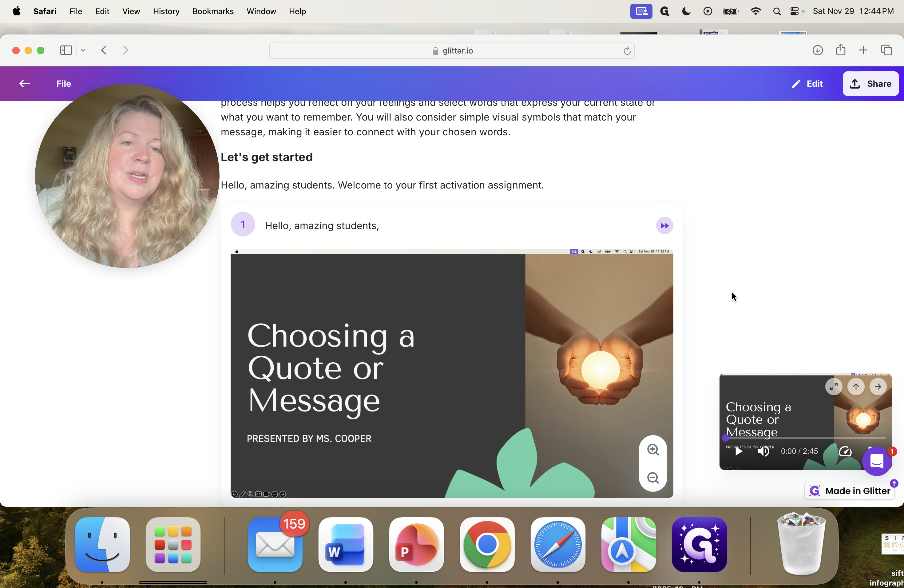Click the Share button

tap(870, 84)
